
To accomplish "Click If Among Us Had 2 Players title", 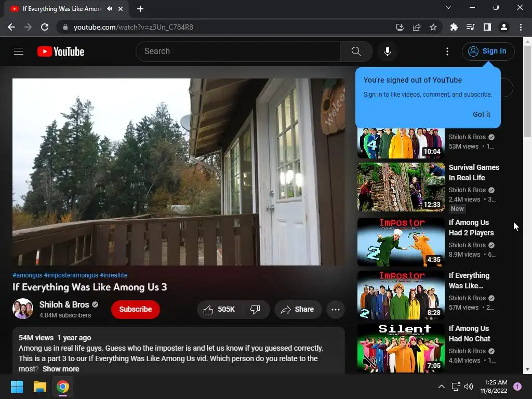I will pos(471,228).
